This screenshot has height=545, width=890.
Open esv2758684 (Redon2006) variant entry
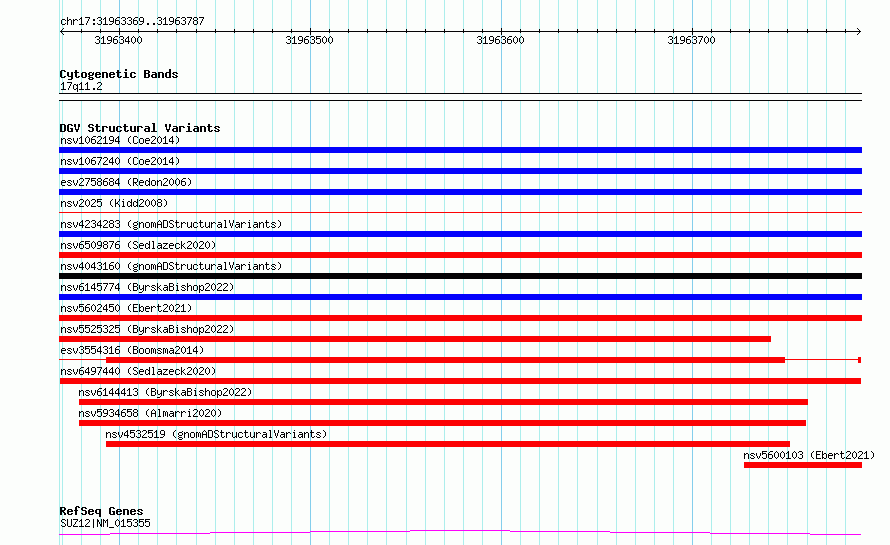coord(126,182)
